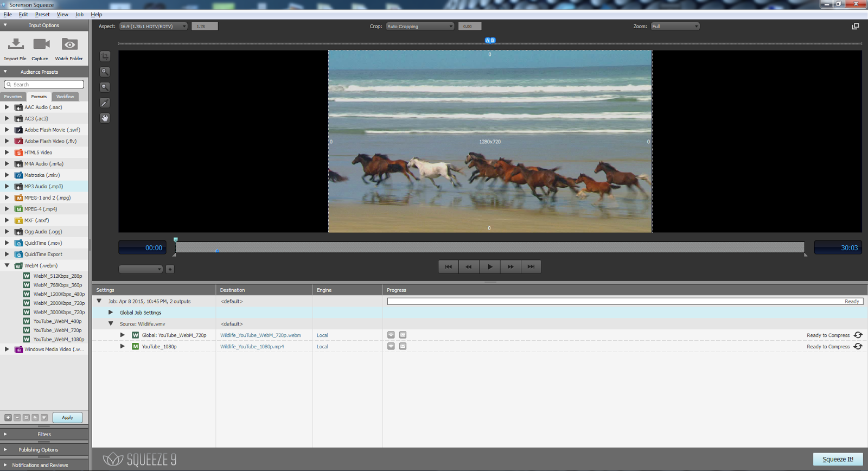
Task: Collapse the WebM (.webm) preset group
Action: 7,265
